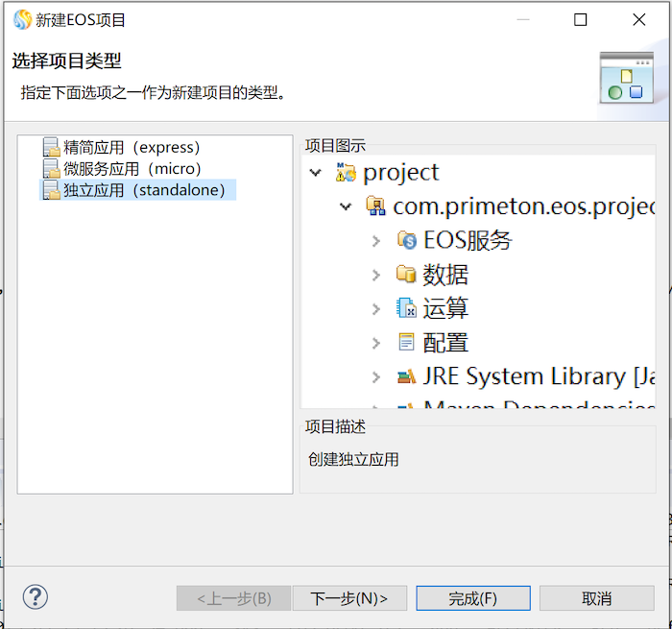
Task: Click the 配置 configuration icon
Action: click(407, 342)
